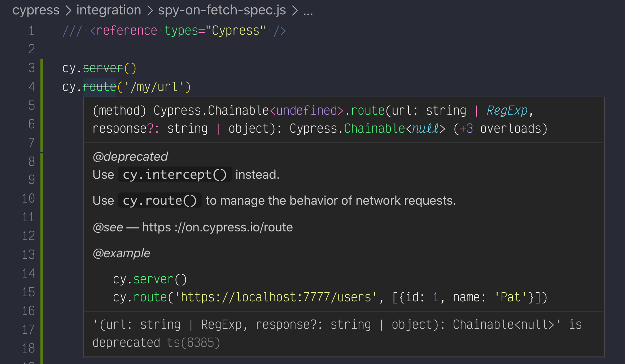
Task: Click the reference types comment on line 1
Action: tap(174, 30)
